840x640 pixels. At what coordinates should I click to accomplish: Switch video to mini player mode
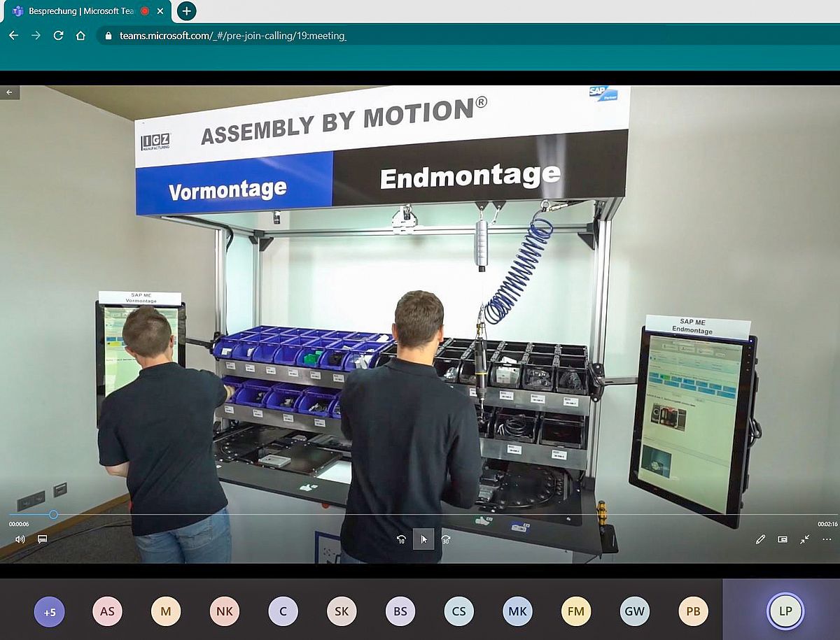[783, 539]
